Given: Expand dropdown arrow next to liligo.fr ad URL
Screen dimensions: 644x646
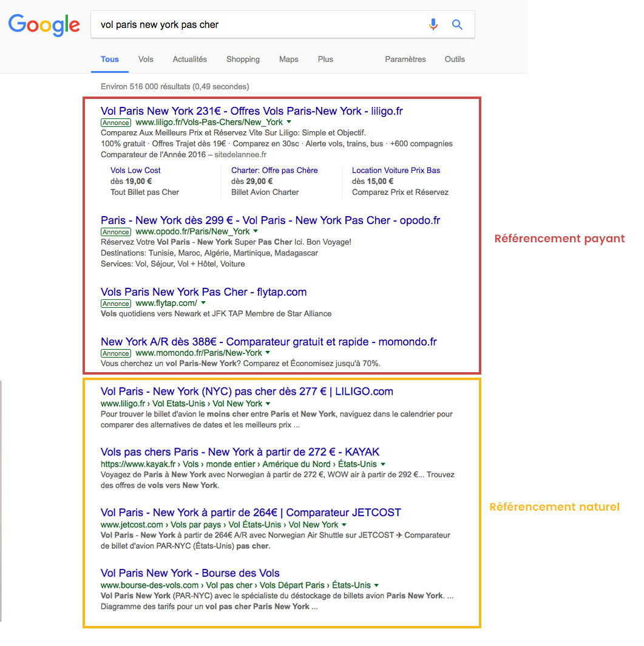Looking at the screenshot, I should click(289, 122).
